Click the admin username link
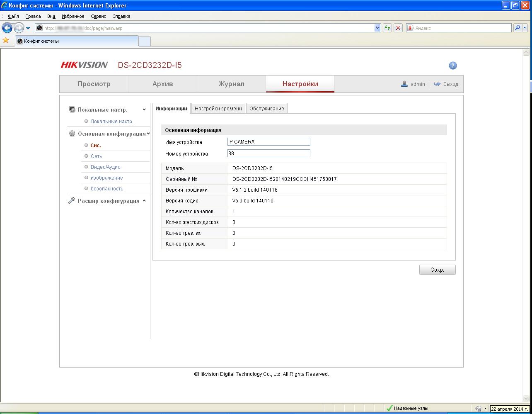Screen dimensions: 532x414 pyautogui.click(x=418, y=84)
